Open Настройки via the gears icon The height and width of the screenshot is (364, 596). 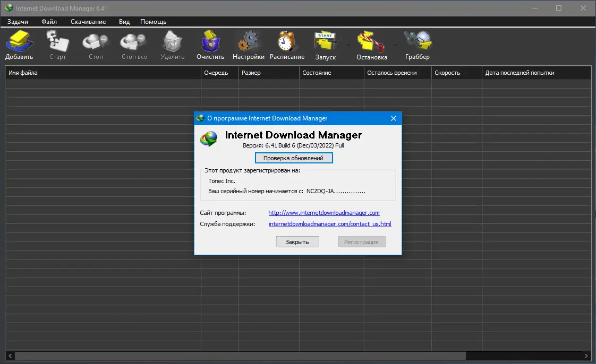248,44
